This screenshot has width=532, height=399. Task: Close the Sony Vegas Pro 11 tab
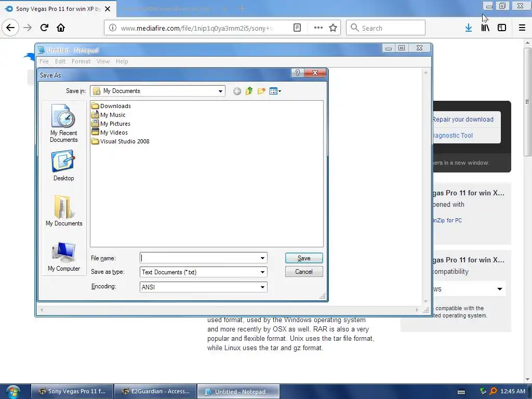click(x=108, y=9)
